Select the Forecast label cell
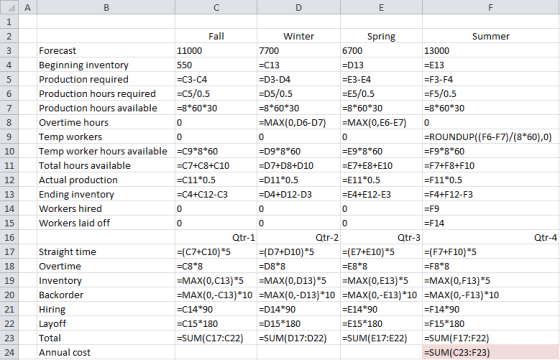This screenshot has height=360, width=560. click(x=106, y=50)
